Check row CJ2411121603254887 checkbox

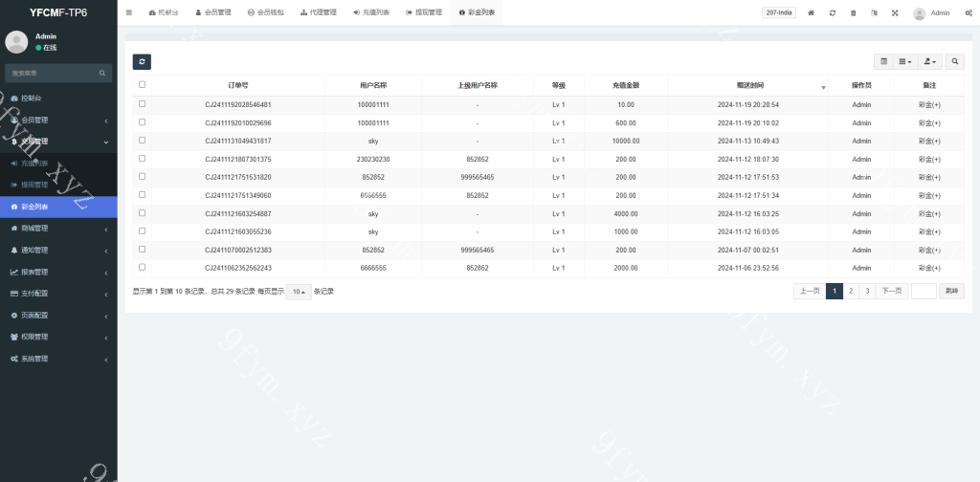point(142,212)
